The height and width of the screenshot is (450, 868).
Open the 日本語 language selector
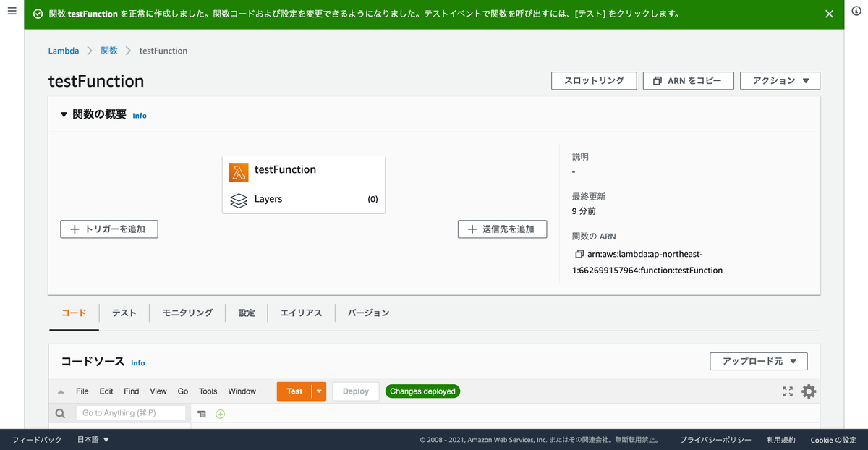[x=93, y=439]
